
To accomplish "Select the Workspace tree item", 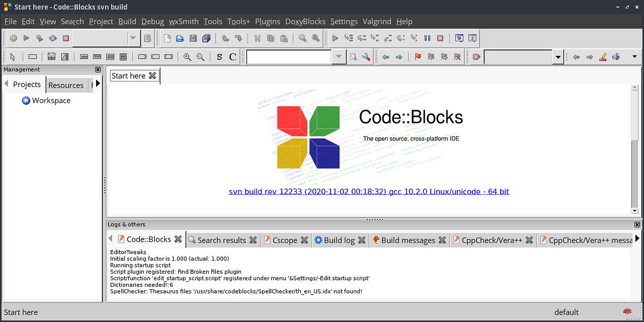I will coord(51,100).
